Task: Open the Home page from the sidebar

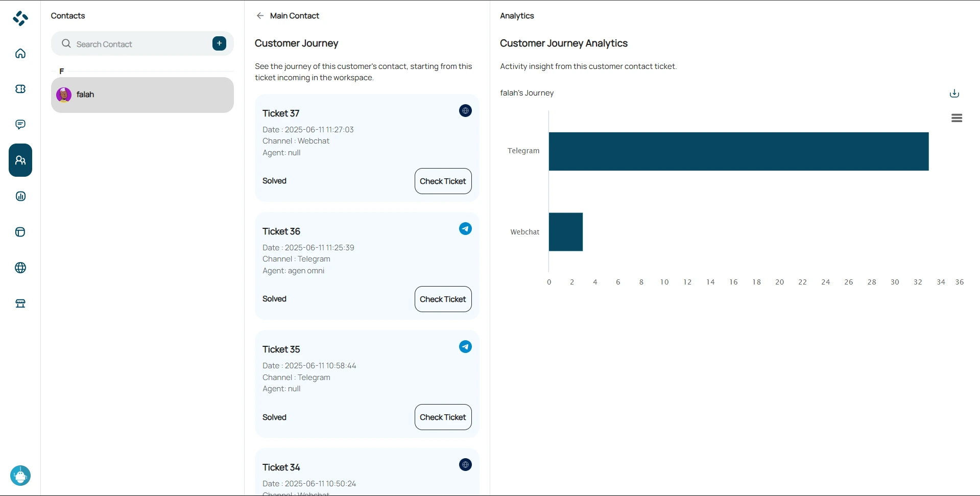Action: pyautogui.click(x=20, y=54)
